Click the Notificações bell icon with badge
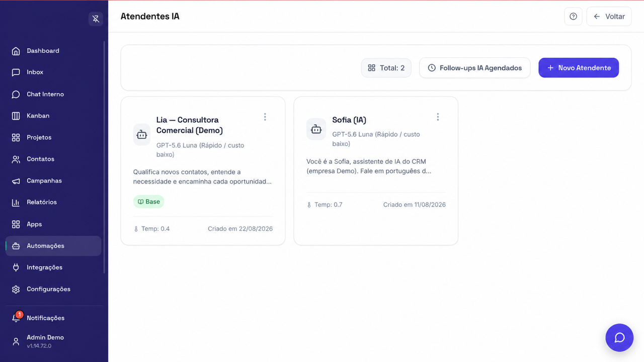The height and width of the screenshot is (362, 644). point(16,318)
